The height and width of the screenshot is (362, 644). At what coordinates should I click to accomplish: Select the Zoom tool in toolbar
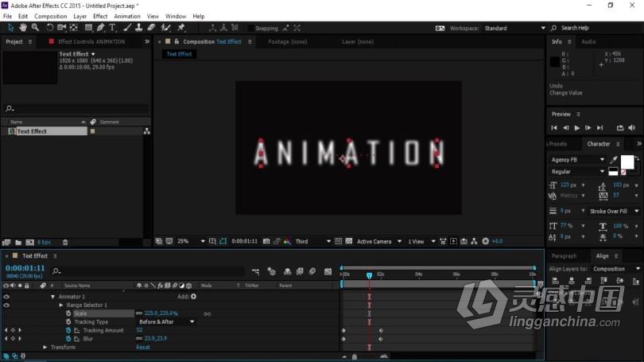pyautogui.click(x=36, y=28)
